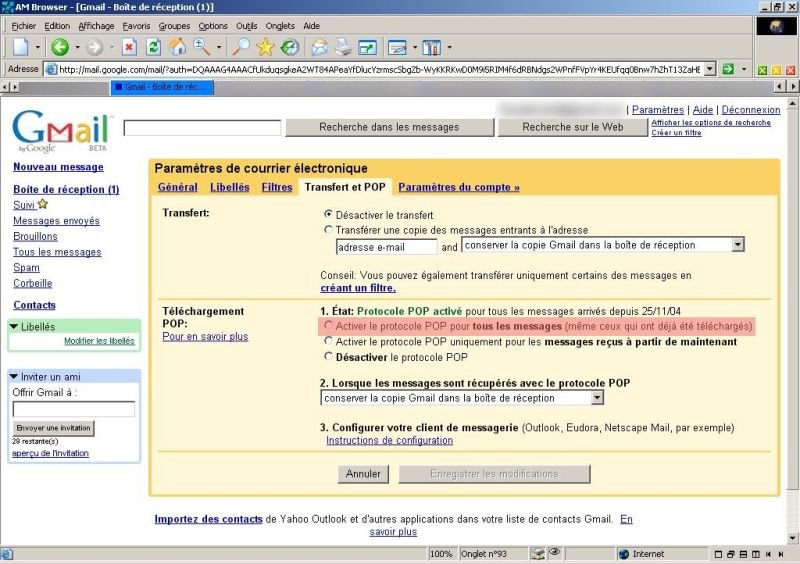Click the Nouveau message link
The width and height of the screenshot is (800, 564).
tap(58, 167)
